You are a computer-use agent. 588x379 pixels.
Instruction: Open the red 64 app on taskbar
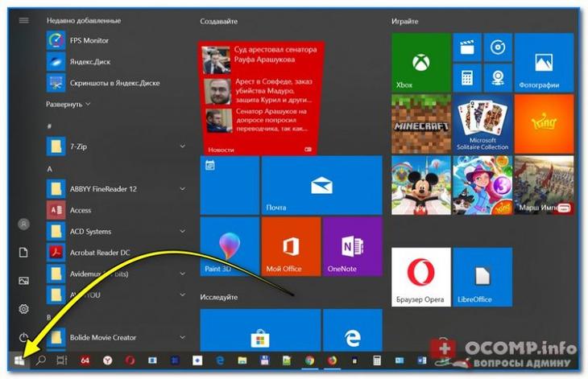[x=85, y=360]
